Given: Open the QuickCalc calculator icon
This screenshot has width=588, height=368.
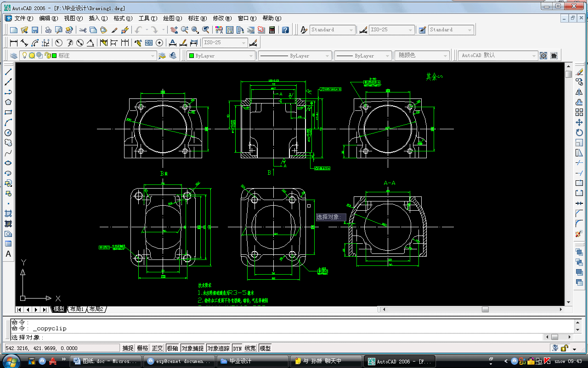Looking at the screenshot, I should click(x=272, y=30).
